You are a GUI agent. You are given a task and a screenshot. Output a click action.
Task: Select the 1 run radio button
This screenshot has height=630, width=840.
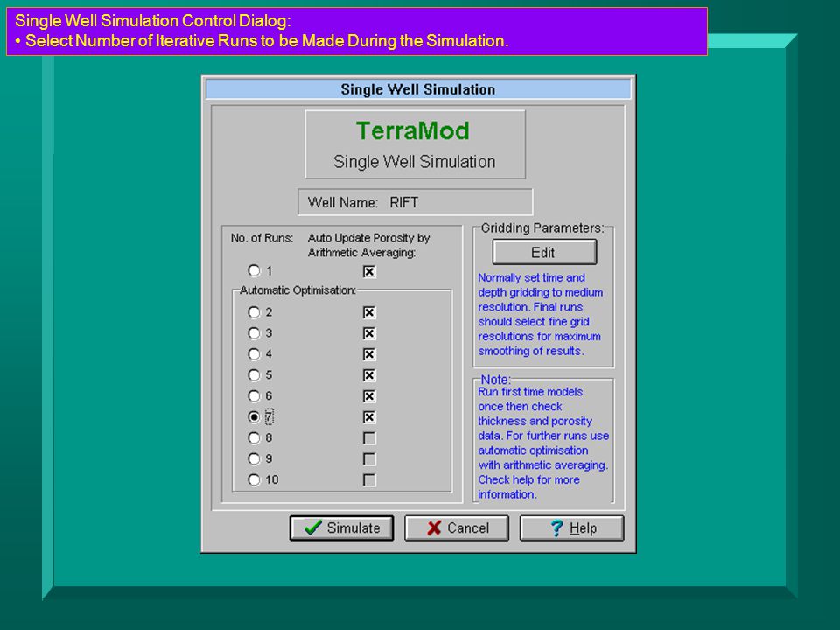click(x=254, y=270)
